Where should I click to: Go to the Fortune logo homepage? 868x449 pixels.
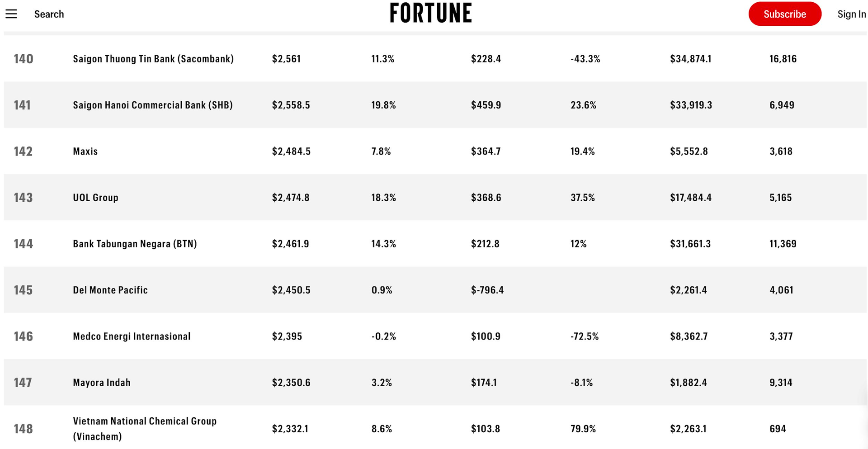click(430, 13)
